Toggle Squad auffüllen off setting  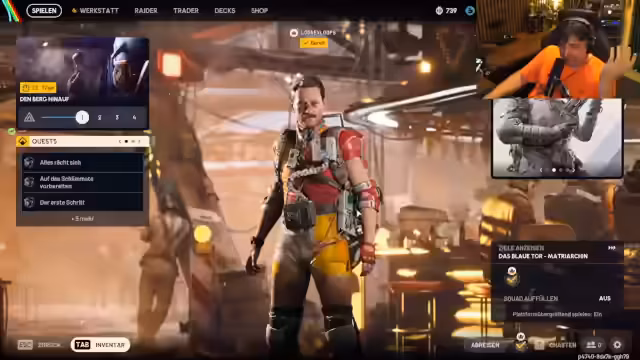557,298
